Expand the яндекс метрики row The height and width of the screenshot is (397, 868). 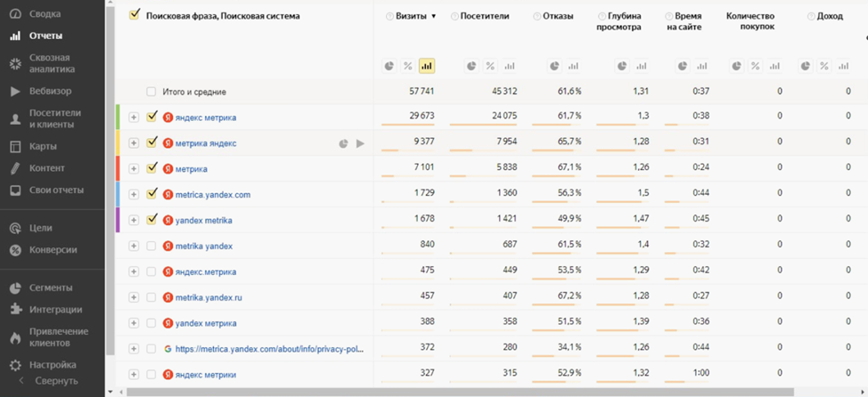pos(134,375)
